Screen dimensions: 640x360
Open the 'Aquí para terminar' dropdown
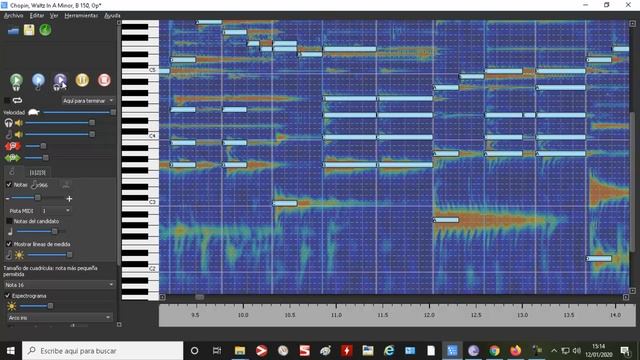88,100
